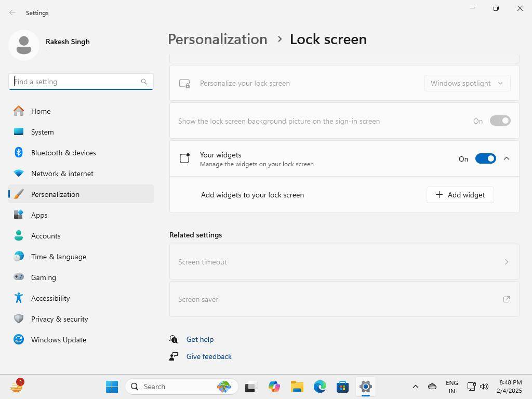Viewport: 532px width, 399px height.
Task: Open the Windows spotlight dropdown
Action: click(467, 83)
